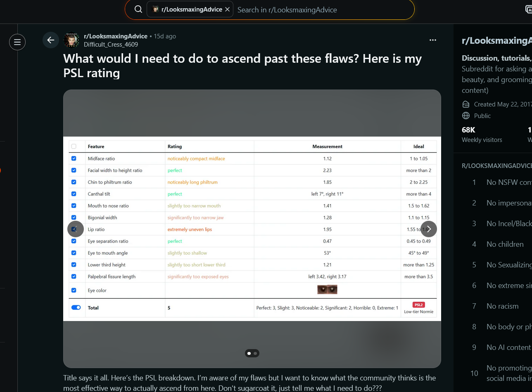Image resolution: width=532 pixels, height=392 pixels.
Task: Open the hamburger sidebar menu
Action: 17,42
